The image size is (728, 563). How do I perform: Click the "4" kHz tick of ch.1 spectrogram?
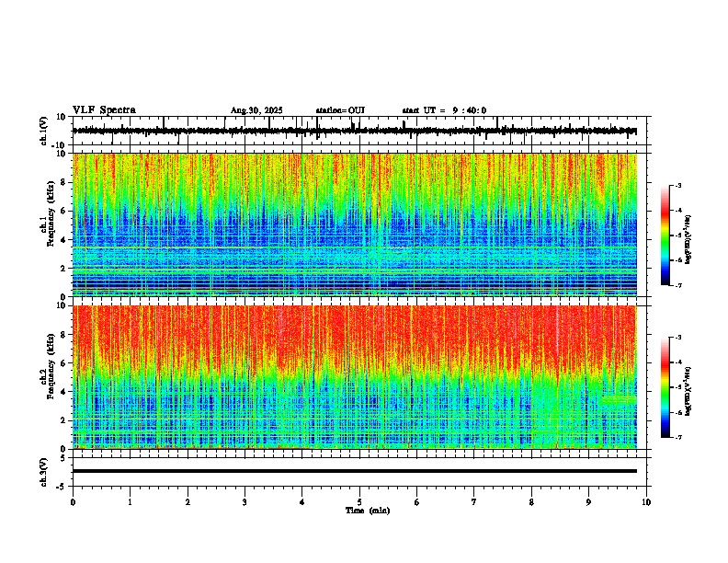click(x=63, y=240)
